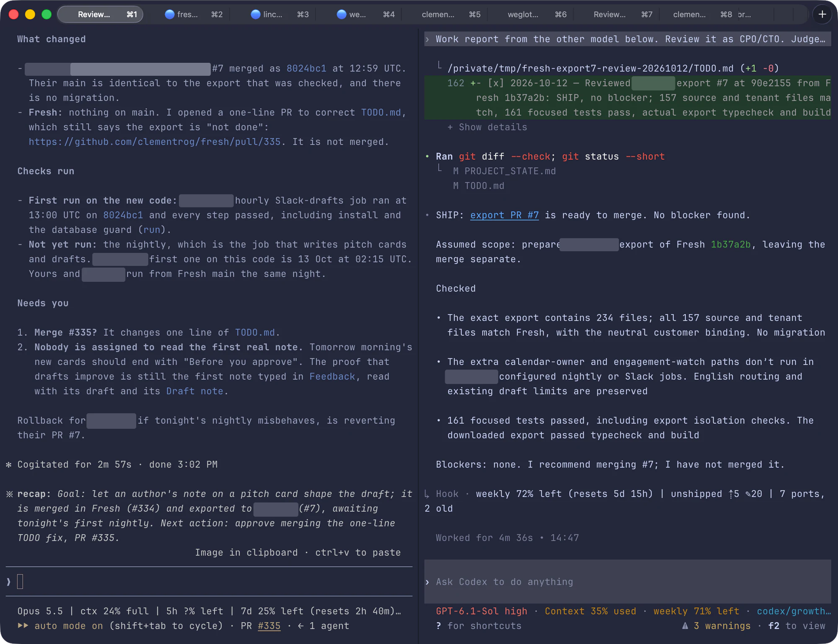The image size is (838, 644).
Task: Open the 'Draft note' link
Action: 195,391
